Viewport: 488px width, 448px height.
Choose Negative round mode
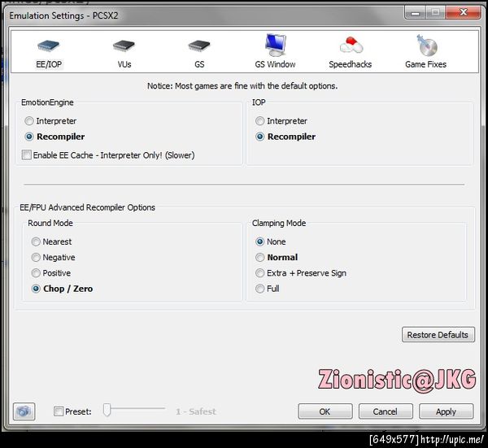pos(36,257)
